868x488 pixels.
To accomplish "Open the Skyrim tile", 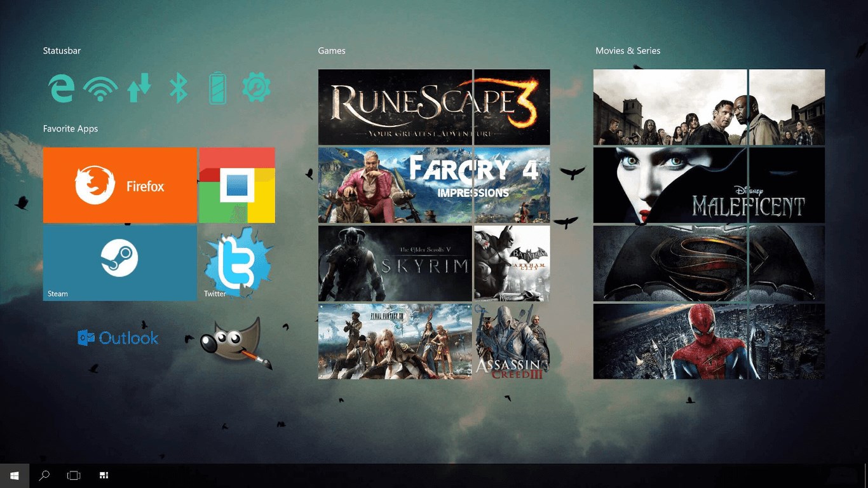I will click(395, 263).
